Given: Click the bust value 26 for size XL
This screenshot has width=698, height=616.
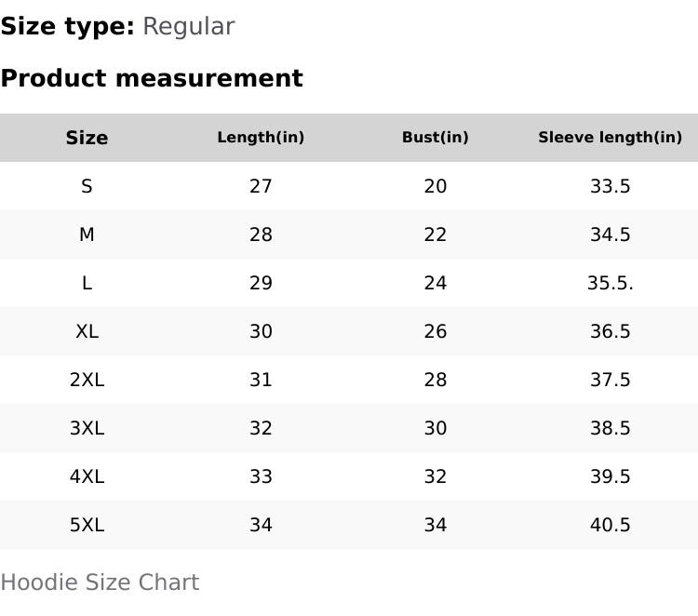Looking at the screenshot, I should point(435,331).
